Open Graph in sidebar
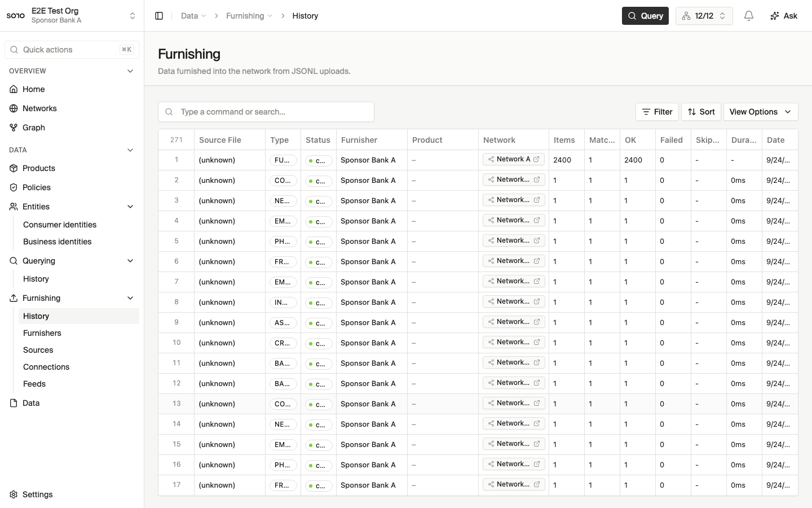 (x=72, y=128)
